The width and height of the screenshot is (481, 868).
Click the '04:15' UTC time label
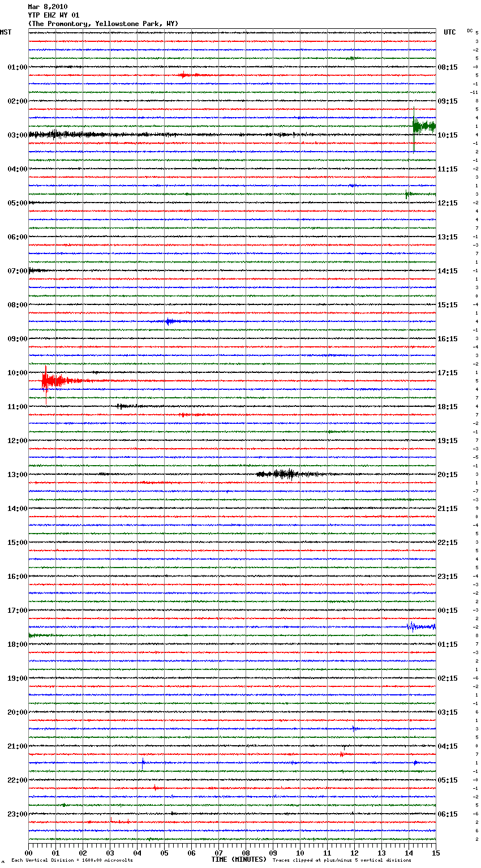coord(448,746)
